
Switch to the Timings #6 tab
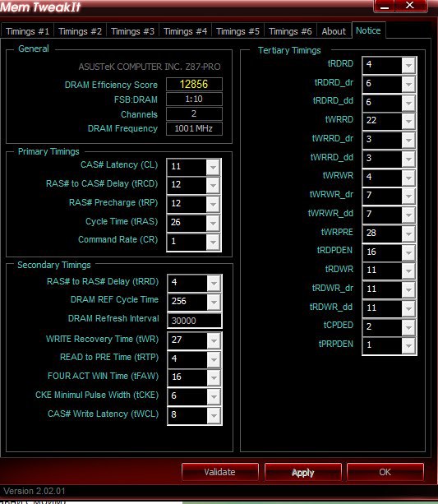tap(290, 31)
